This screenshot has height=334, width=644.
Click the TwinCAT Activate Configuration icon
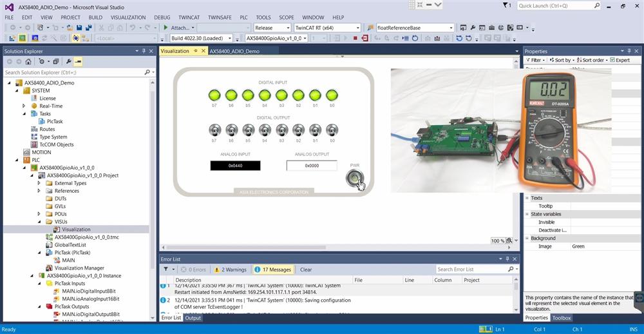pos(12,38)
